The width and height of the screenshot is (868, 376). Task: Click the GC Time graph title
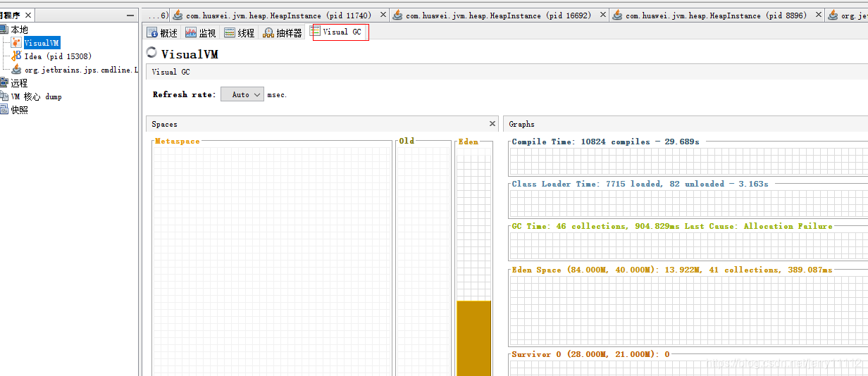click(x=672, y=226)
